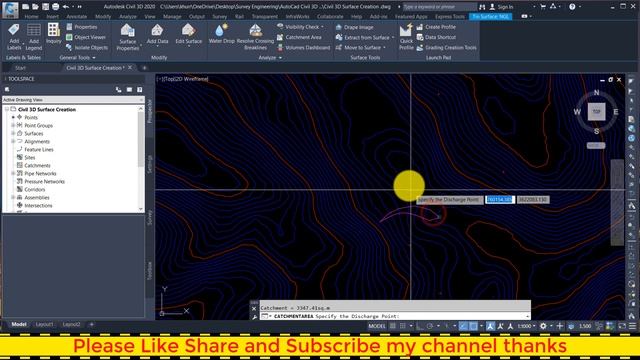Open the Prospector side tab
Viewport: 640px width, 360px height.
[x=149, y=110]
